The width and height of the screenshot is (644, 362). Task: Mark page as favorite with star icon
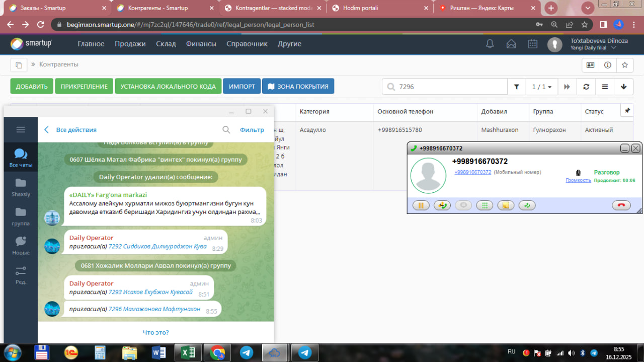pos(624,65)
